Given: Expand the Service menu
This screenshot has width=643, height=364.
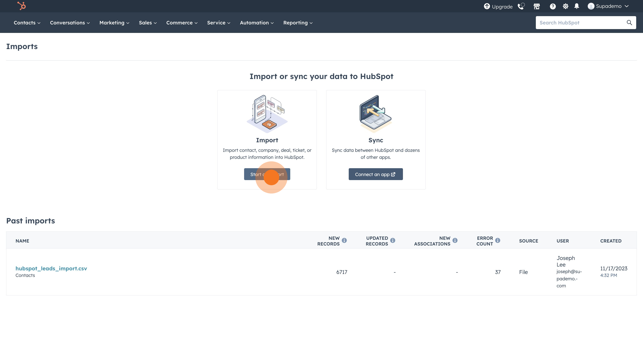Looking at the screenshot, I should [219, 23].
